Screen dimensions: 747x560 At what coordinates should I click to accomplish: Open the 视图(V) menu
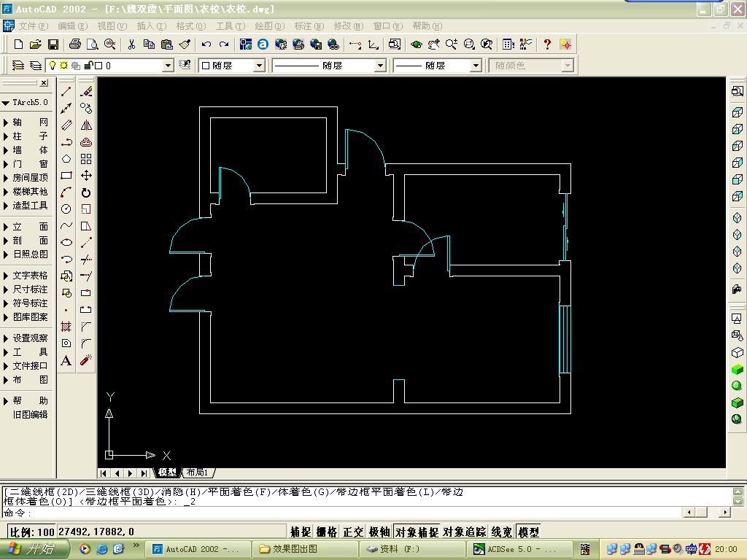pos(112,26)
